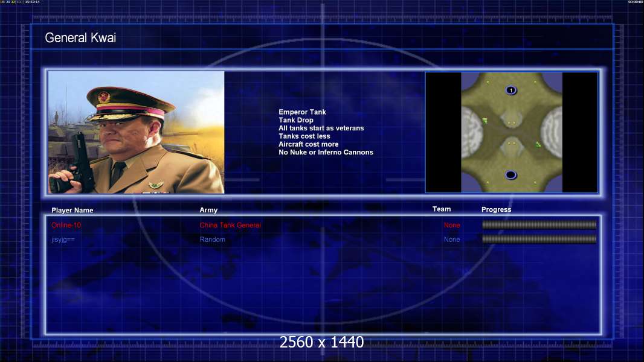The height and width of the screenshot is (362, 644).
Task: Select player name 'Online 10'
Action: click(66, 225)
